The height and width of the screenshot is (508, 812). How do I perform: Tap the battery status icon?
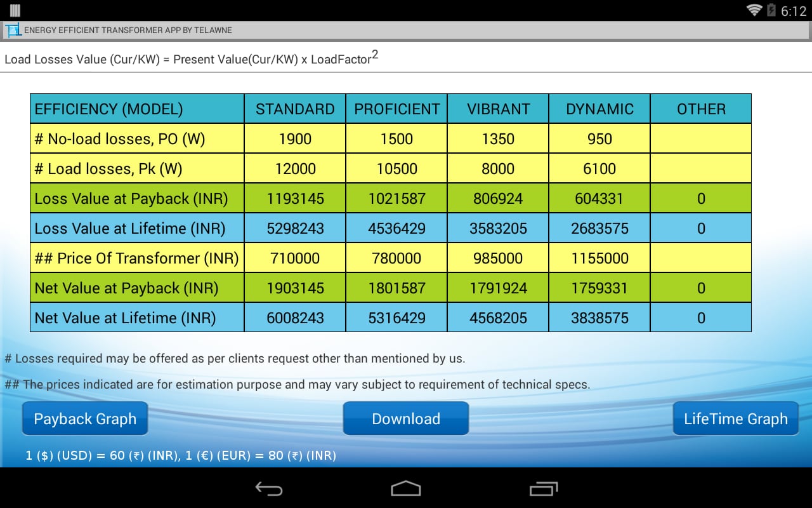[x=771, y=10]
